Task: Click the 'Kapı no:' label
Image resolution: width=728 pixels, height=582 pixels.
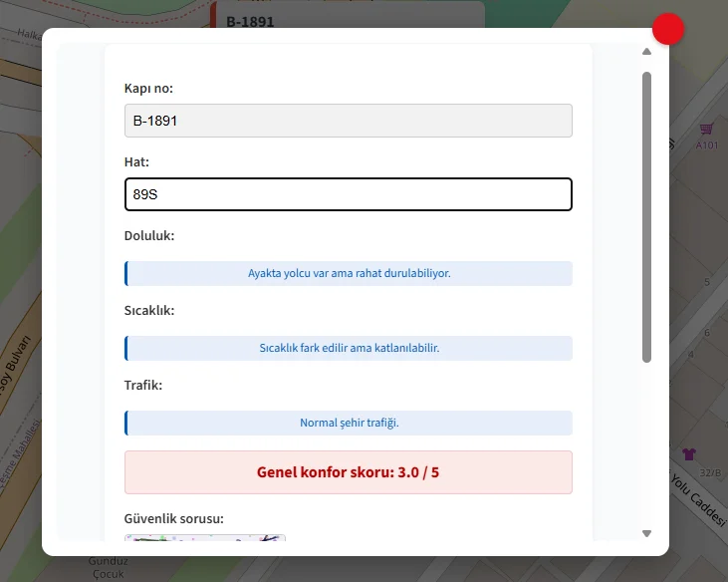Action: (148, 89)
